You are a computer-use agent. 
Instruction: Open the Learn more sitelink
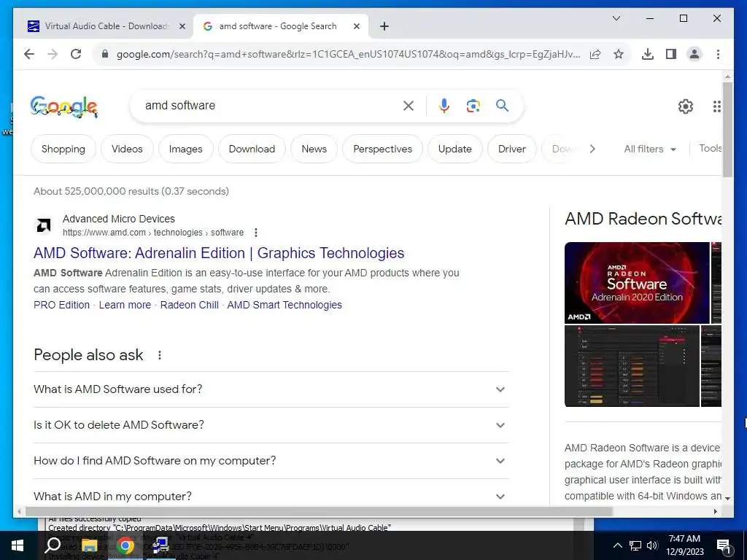(x=125, y=306)
